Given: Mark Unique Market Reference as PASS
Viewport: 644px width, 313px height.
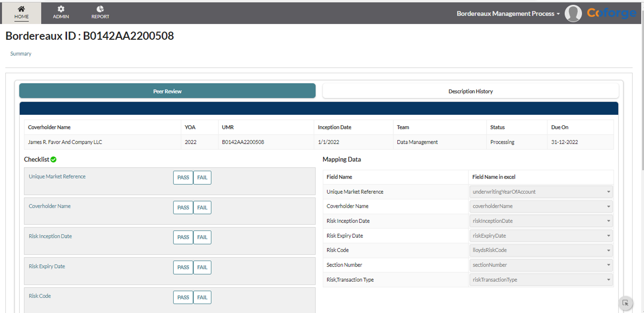Looking at the screenshot, I should coord(183,178).
